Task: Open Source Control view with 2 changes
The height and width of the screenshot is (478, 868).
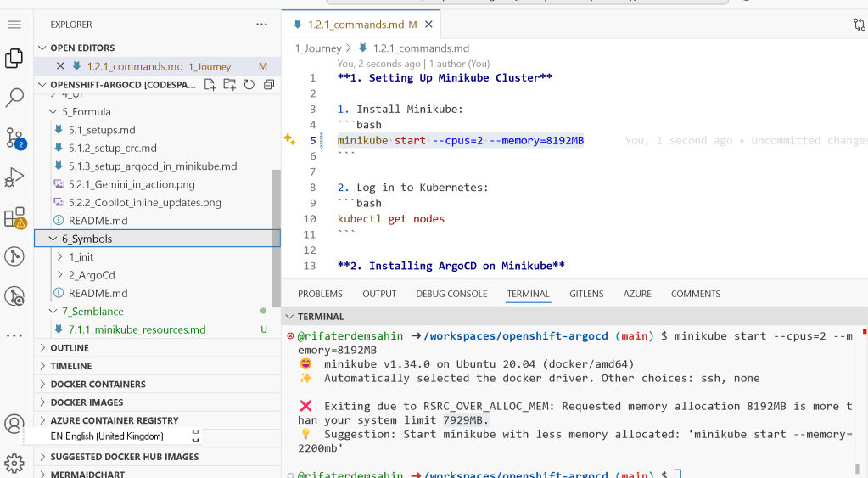Action: [14, 138]
